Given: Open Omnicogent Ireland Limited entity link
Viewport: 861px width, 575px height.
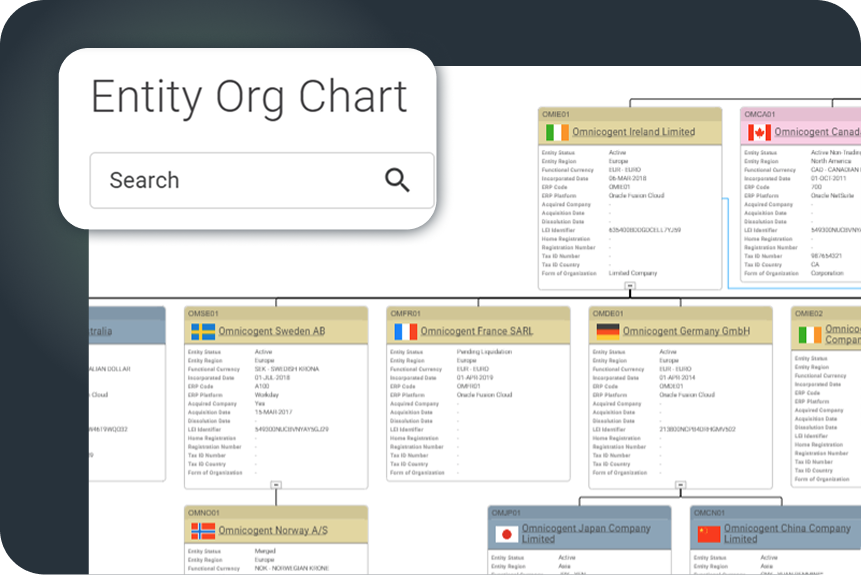Looking at the screenshot, I should pos(634,132).
